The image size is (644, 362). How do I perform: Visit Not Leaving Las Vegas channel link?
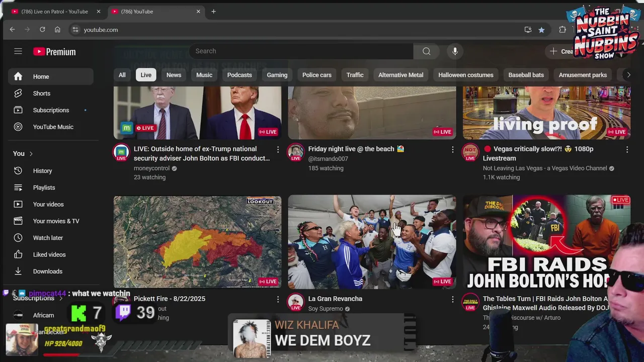tap(545, 168)
